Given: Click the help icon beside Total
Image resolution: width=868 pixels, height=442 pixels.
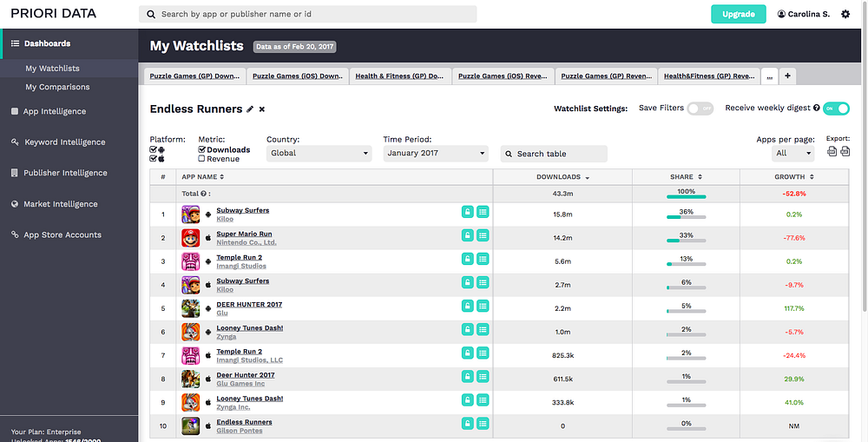Looking at the screenshot, I should (203, 194).
